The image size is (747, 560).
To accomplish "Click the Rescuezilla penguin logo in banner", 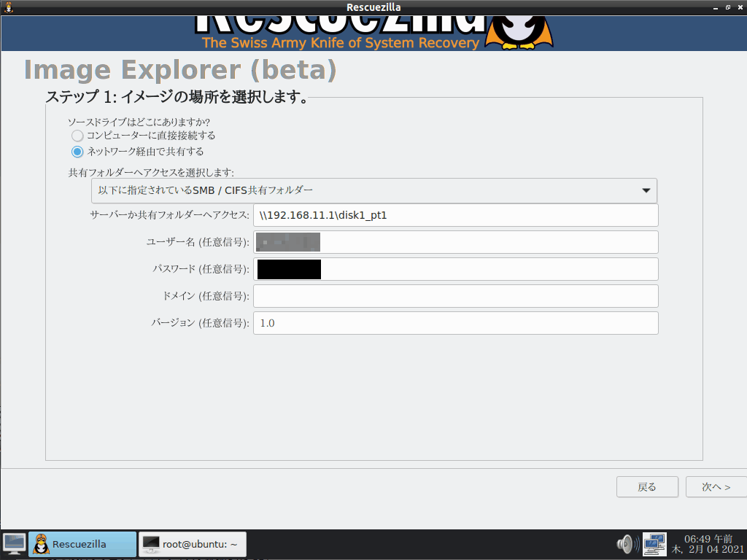I will click(519, 32).
